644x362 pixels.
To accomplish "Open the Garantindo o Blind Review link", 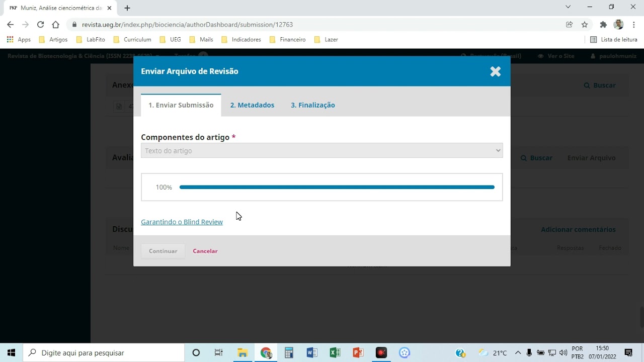I will coord(182,222).
